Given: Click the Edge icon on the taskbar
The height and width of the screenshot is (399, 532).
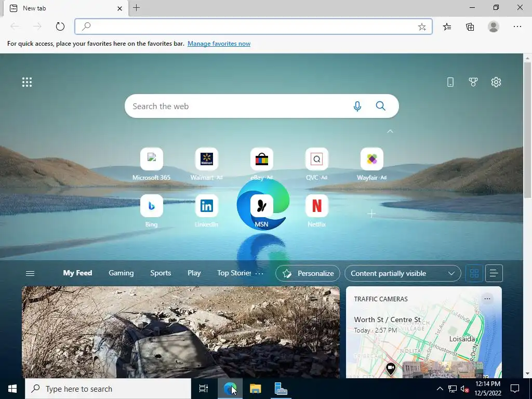Looking at the screenshot, I should coord(230,389).
